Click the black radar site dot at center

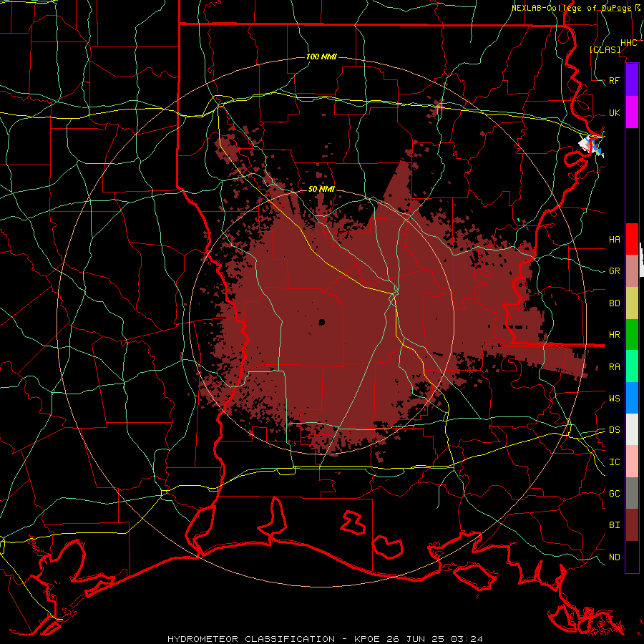(321, 322)
